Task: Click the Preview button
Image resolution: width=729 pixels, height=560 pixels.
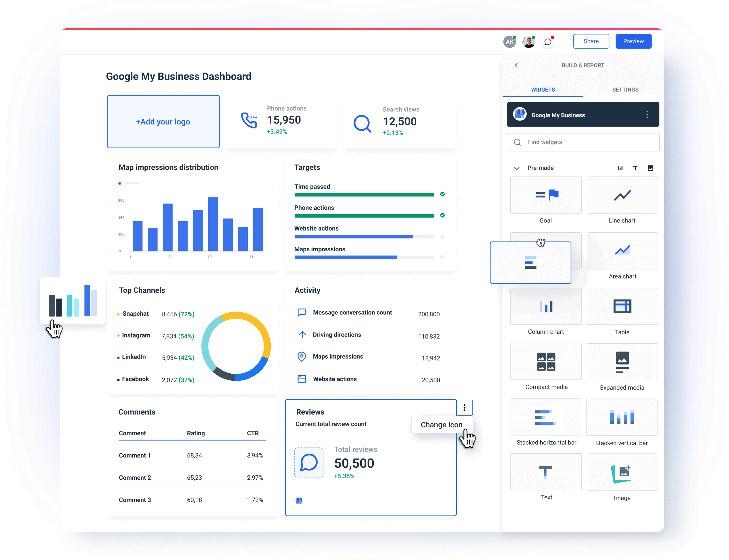Action: pos(633,41)
